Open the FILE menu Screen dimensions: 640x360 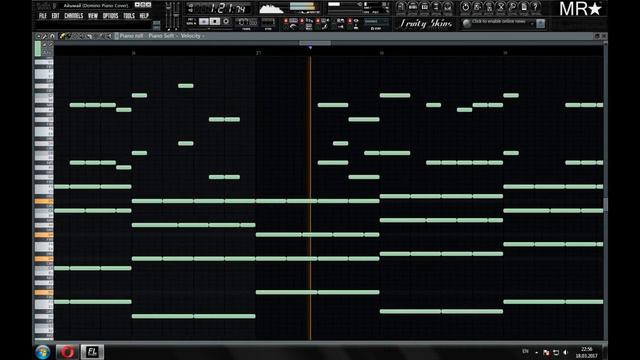coord(42,16)
